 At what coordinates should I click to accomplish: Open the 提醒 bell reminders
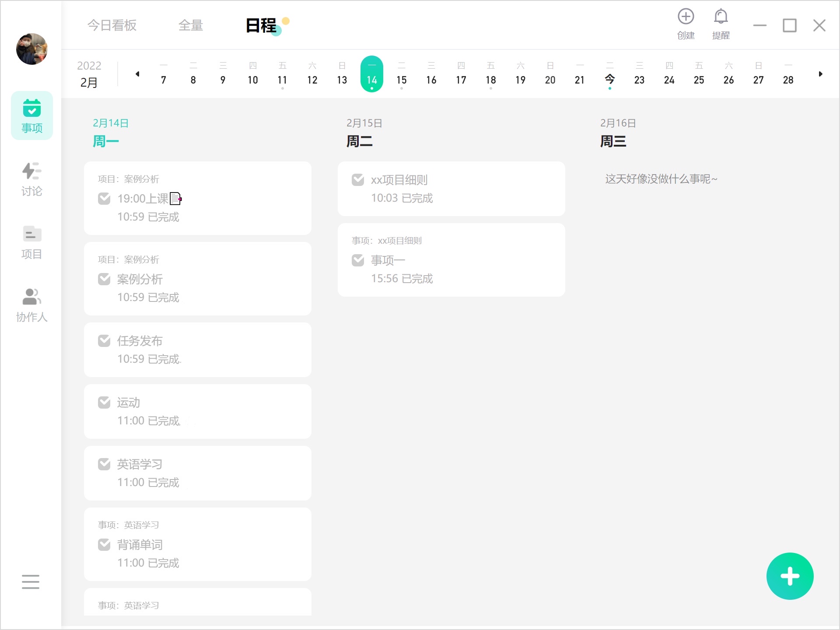[721, 17]
